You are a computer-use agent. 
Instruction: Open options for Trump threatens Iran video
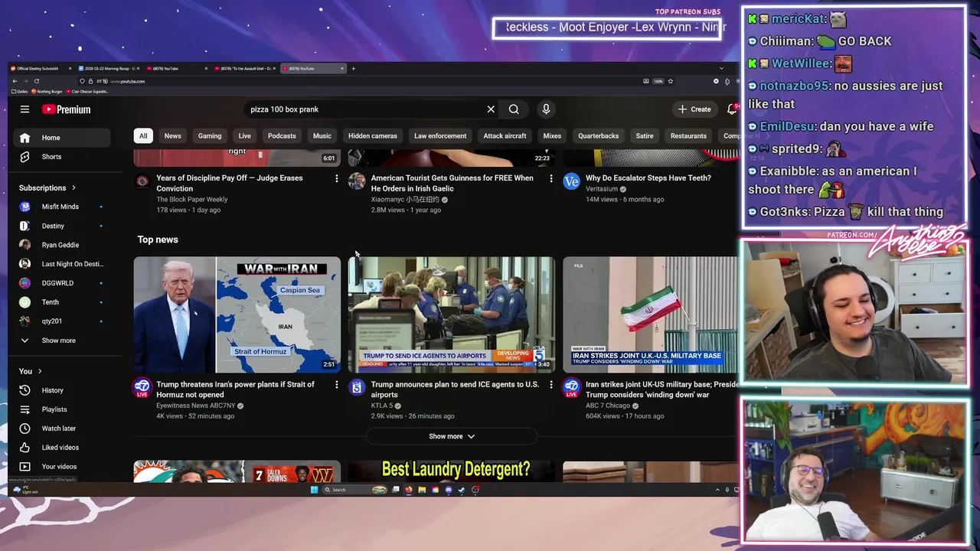click(336, 384)
